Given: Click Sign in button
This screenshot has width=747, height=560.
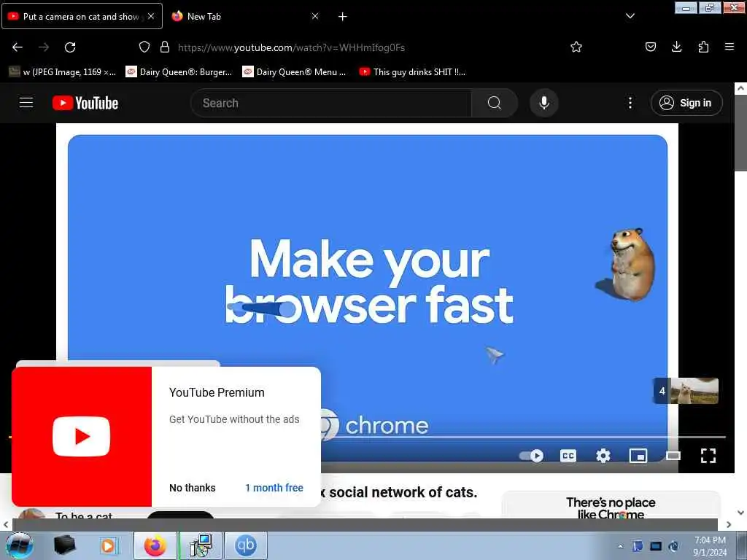Looking at the screenshot, I should click(x=686, y=103).
